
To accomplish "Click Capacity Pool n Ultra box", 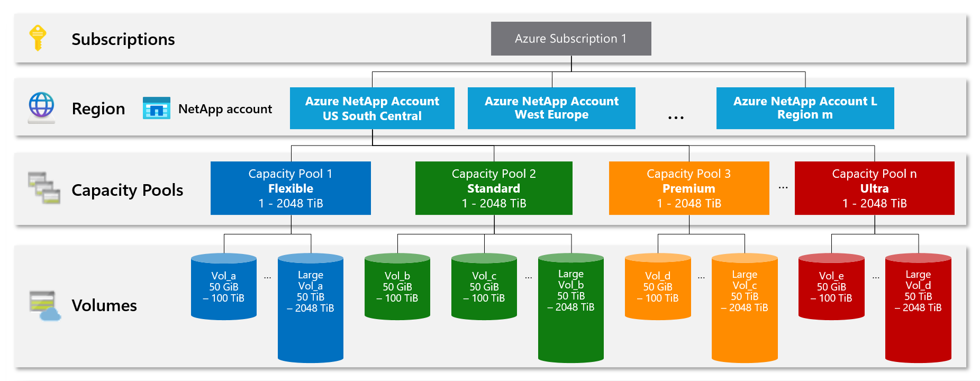I will click(x=874, y=188).
